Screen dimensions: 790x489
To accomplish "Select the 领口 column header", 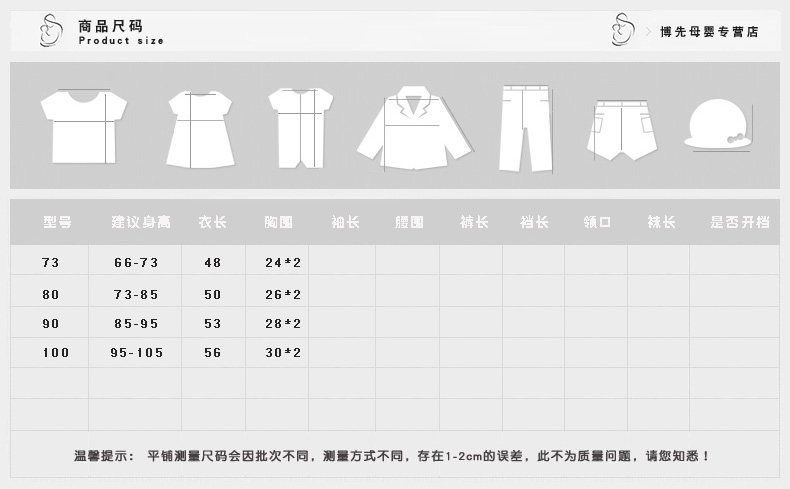I will [x=597, y=222].
